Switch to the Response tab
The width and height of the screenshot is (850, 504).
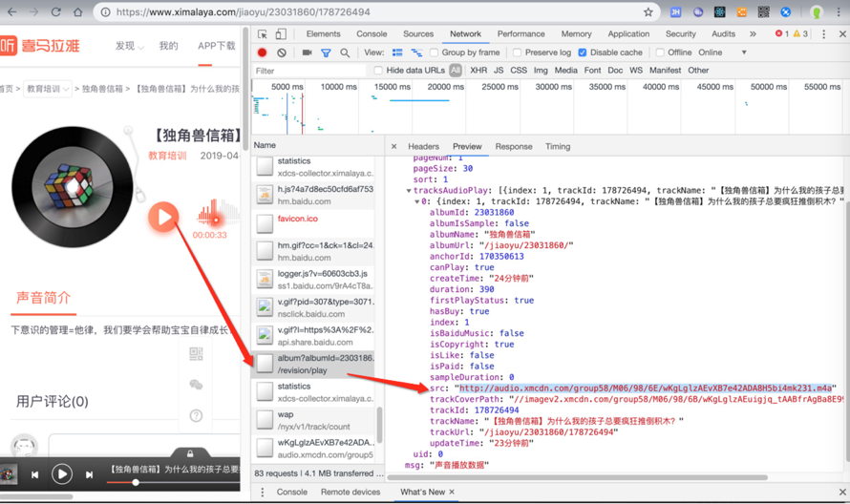point(514,146)
